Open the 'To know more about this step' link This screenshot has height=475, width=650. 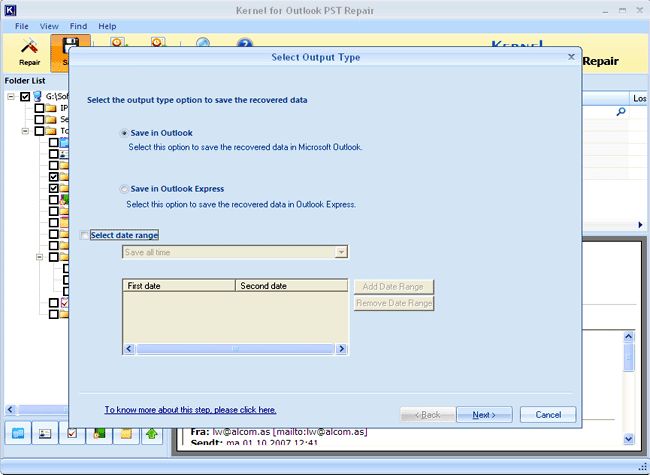pyautogui.click(x=190, y=410)
